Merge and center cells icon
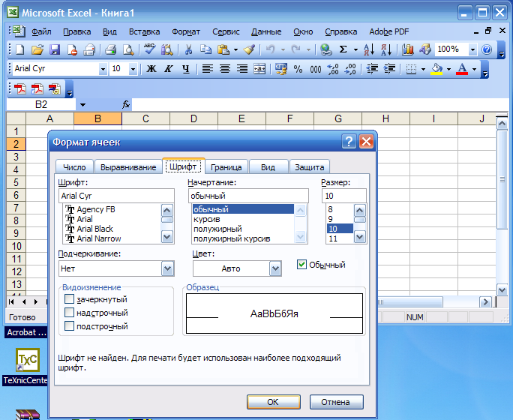Screen dimensions: 513x420 click(x=259, y=69)
